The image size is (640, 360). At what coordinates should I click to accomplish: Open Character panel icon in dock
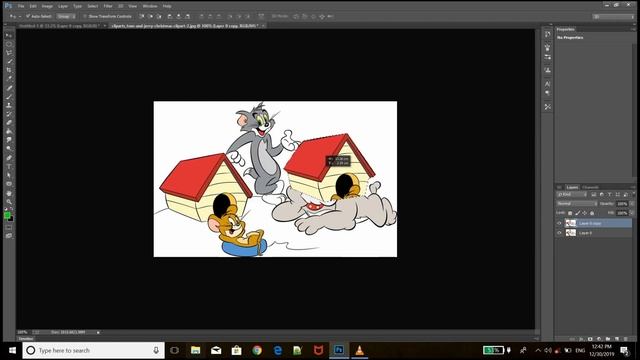coord(548,84)
